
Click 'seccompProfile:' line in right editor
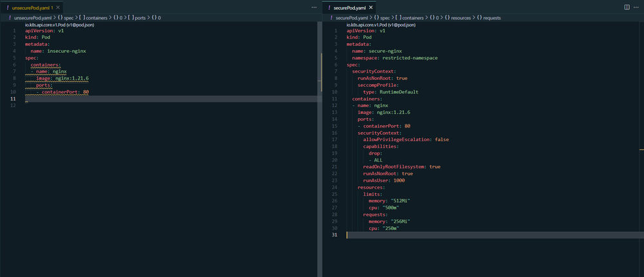[x=378, y=85]
